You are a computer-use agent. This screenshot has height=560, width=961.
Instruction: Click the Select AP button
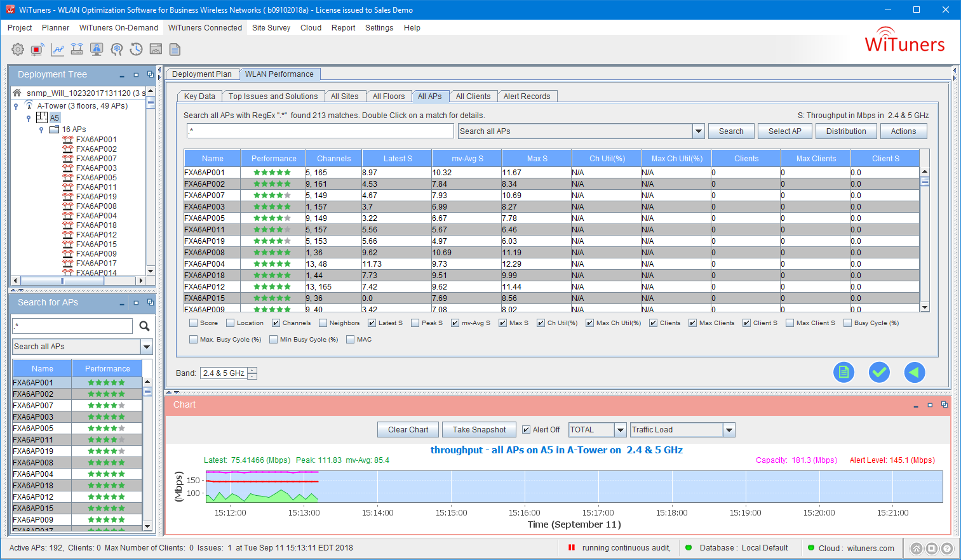(785, 131)
